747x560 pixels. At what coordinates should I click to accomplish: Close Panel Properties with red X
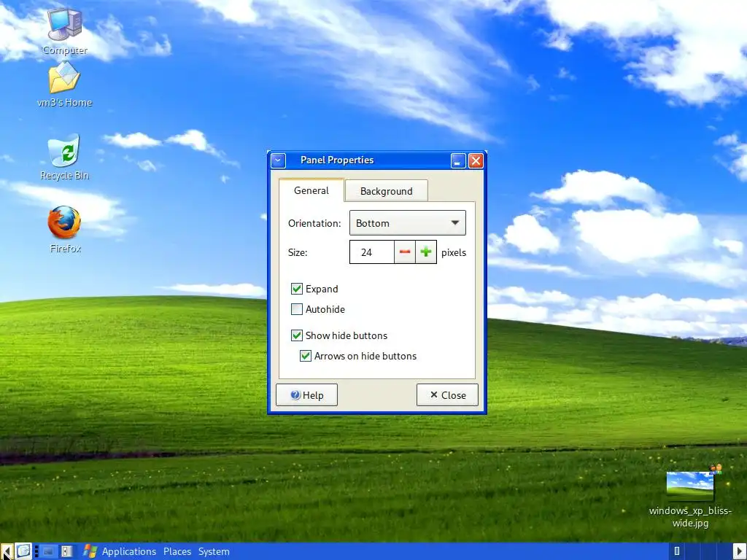tap(476, 160)
